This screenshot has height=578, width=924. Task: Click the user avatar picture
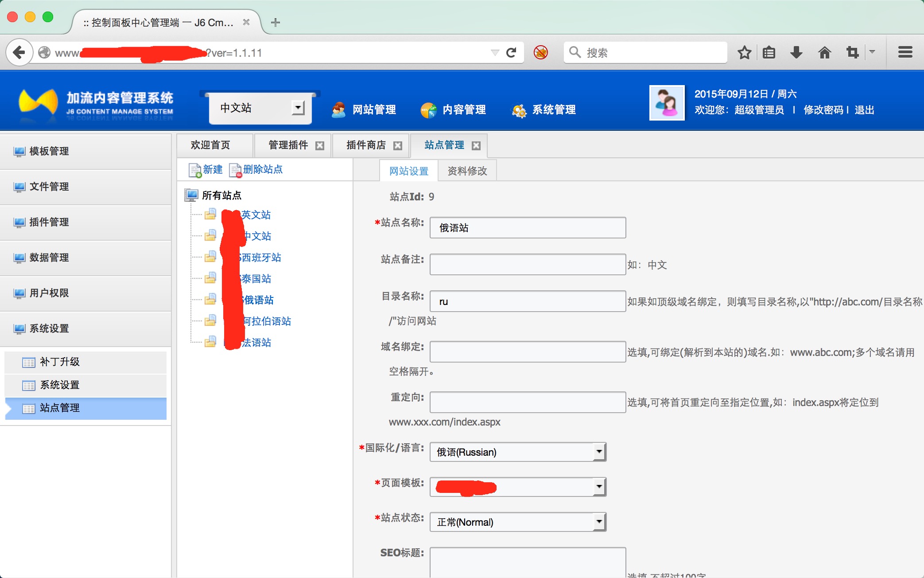[x=667, y=103]
